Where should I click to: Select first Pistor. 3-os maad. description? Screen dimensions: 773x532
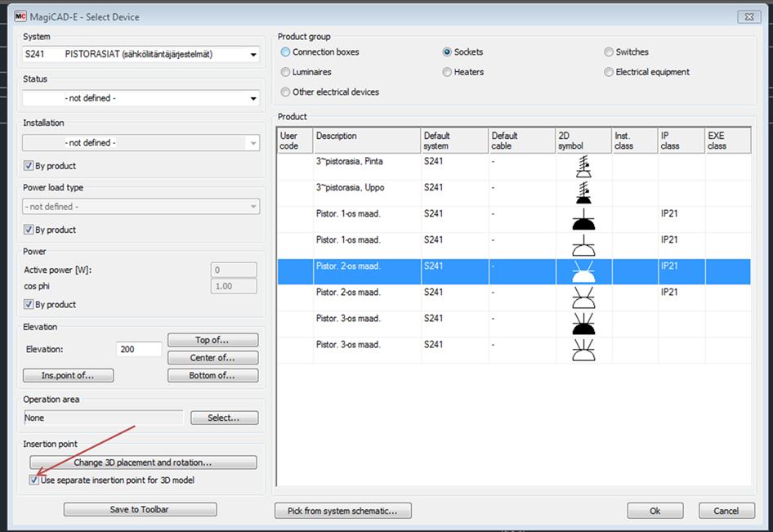[348, 319]
